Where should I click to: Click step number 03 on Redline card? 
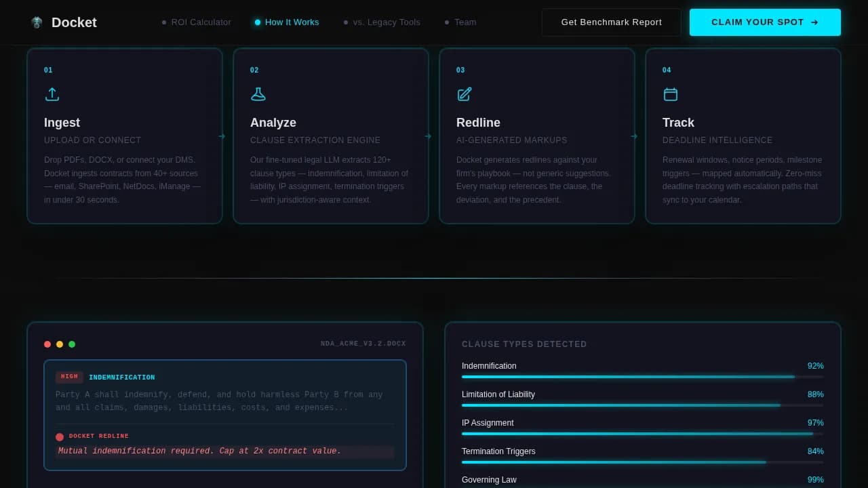460,70
